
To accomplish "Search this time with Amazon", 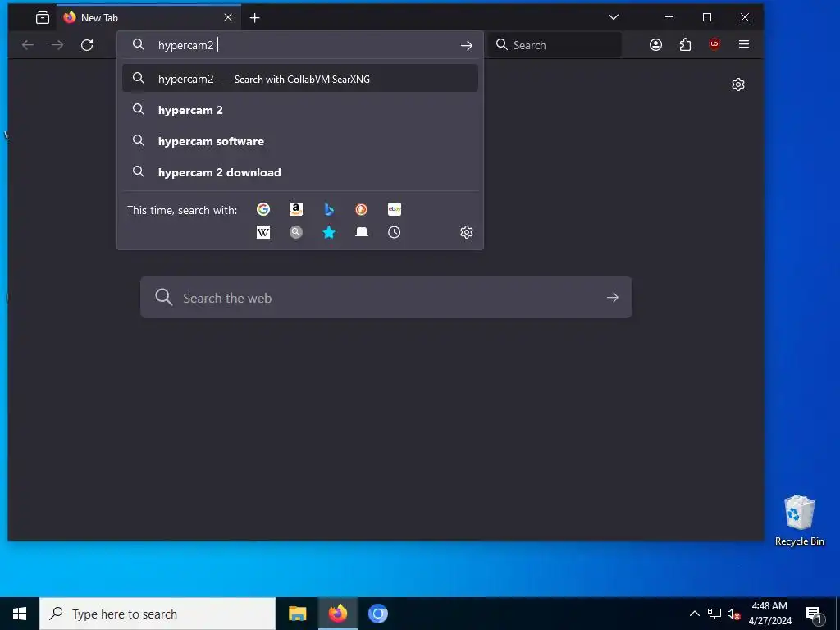I will coord(295,209).
